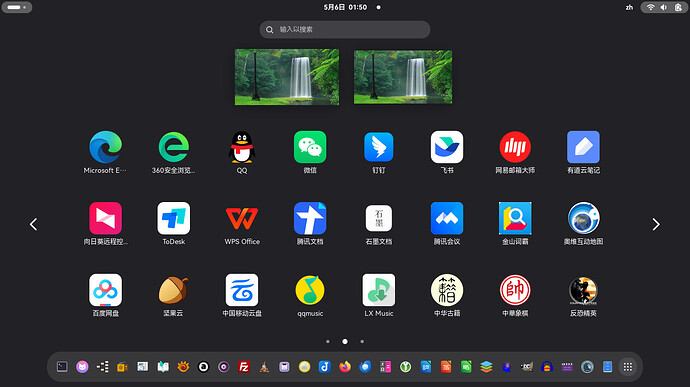Launch FileZilla from the dock
This screenshot has width=690, height=387.
tap(244, 367)
